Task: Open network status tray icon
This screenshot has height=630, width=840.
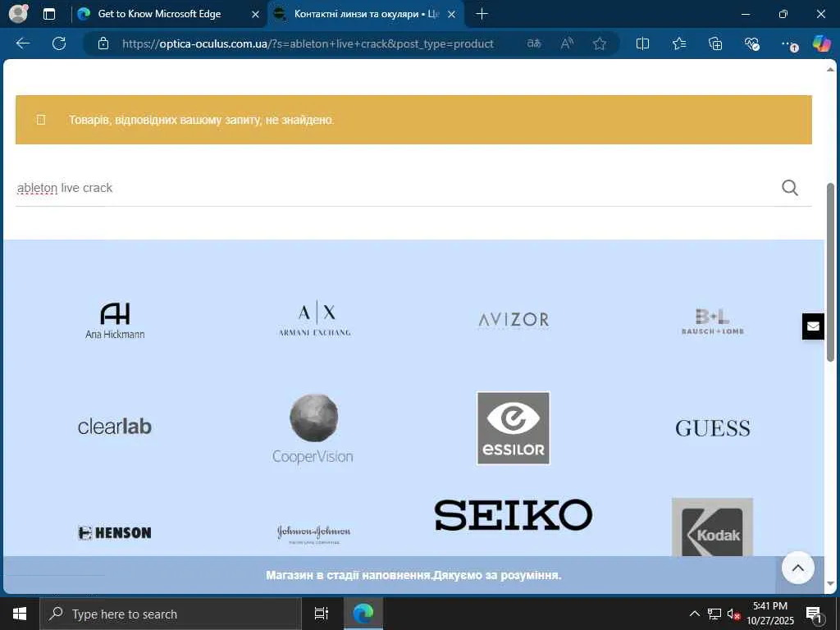Action: (714, 614)
